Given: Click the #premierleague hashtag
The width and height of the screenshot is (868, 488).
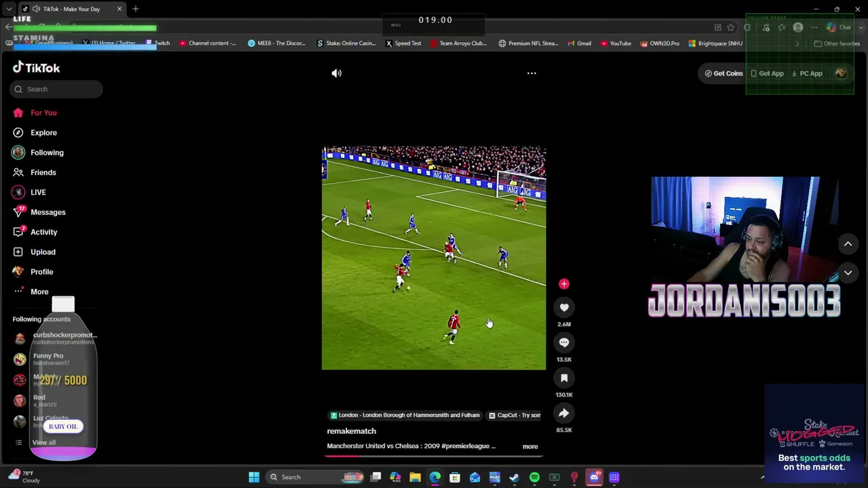Looking at the screenshot, I should (x=466, y=447).
